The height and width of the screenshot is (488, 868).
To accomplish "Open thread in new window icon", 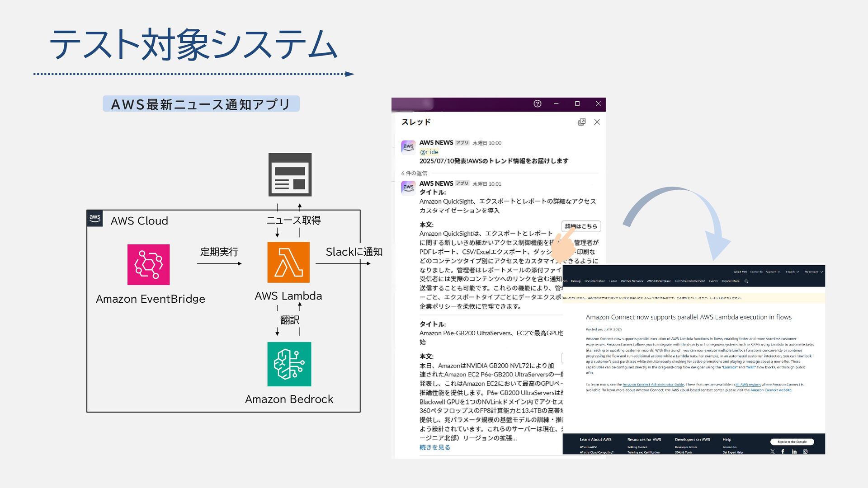I will [582, 122].
